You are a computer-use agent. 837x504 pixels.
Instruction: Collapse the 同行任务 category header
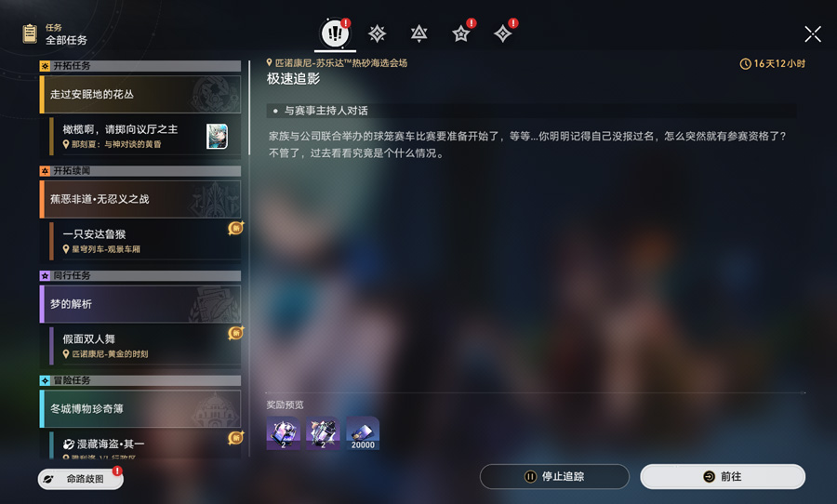coord(139,275)
